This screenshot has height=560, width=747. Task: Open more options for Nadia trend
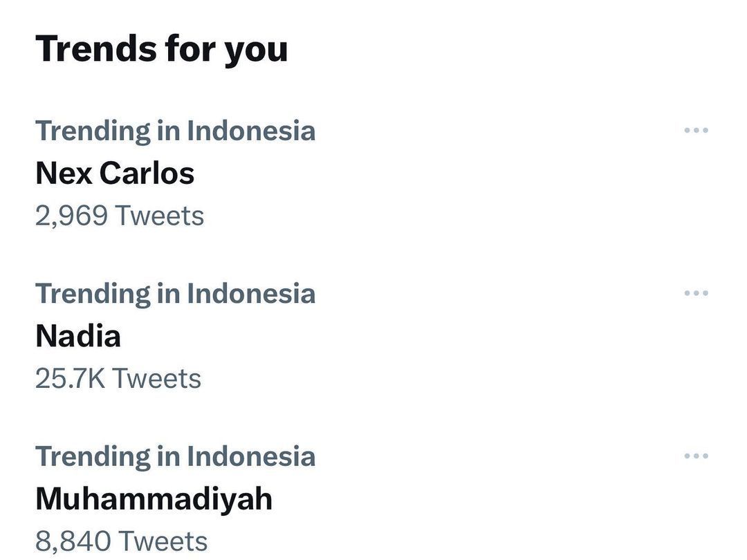tap(696, 293)
